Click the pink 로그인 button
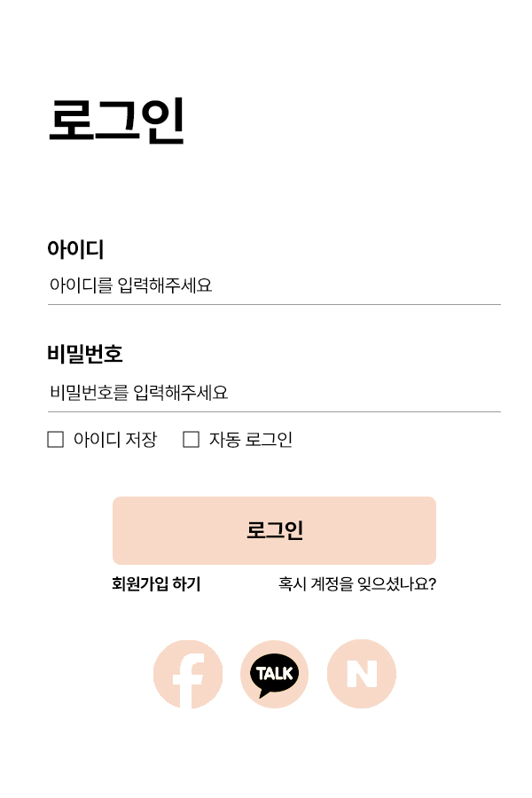 click(274, 530)
